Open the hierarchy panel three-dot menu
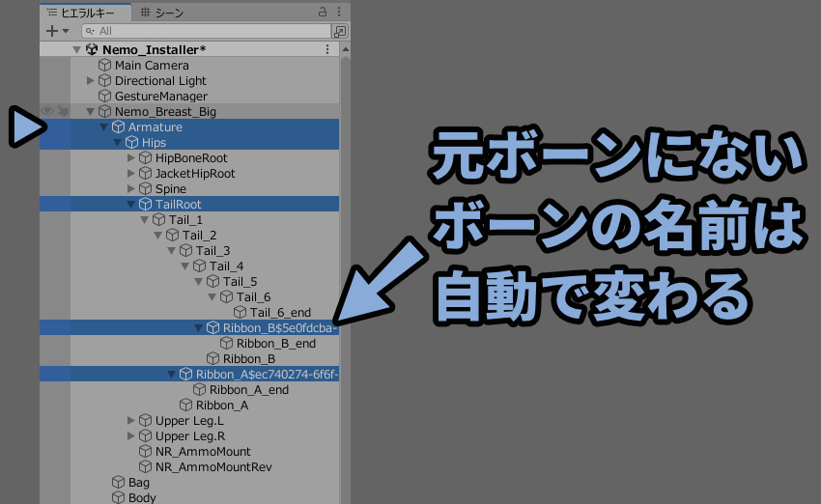The image size is (821, 504). [339, 12]
